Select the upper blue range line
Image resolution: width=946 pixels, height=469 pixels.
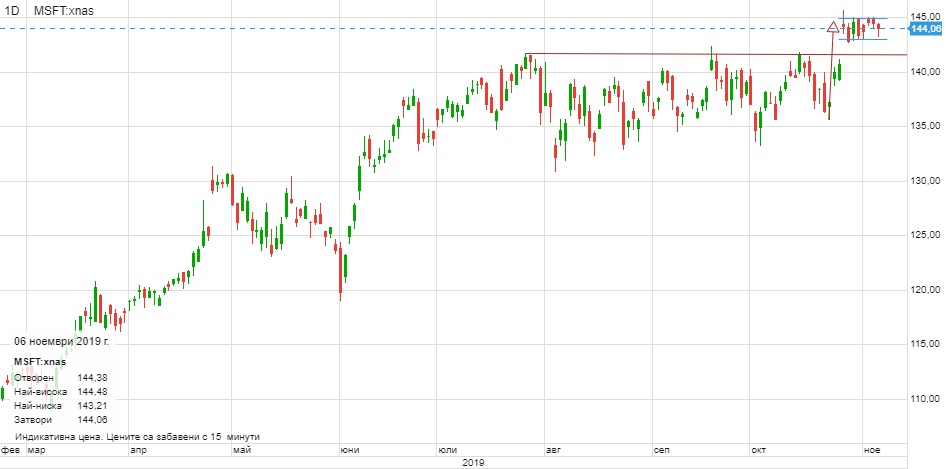(863, 18)
